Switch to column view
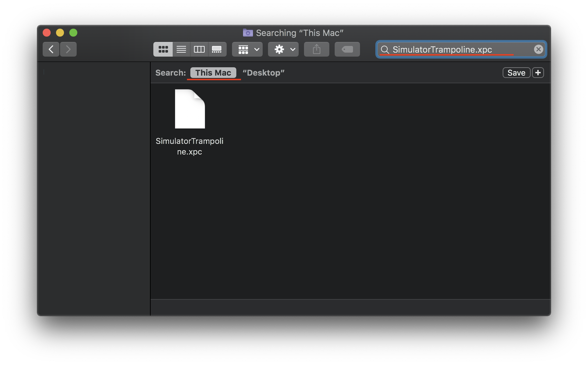 point(199,49)
